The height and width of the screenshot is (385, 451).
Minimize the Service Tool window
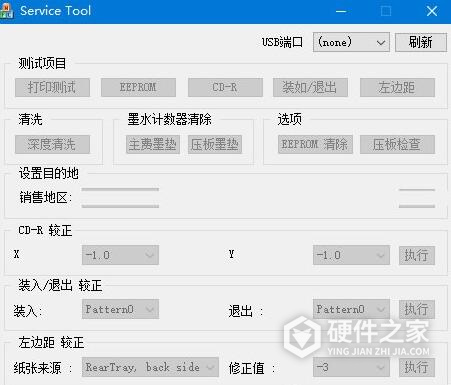[x=341, y=11]
